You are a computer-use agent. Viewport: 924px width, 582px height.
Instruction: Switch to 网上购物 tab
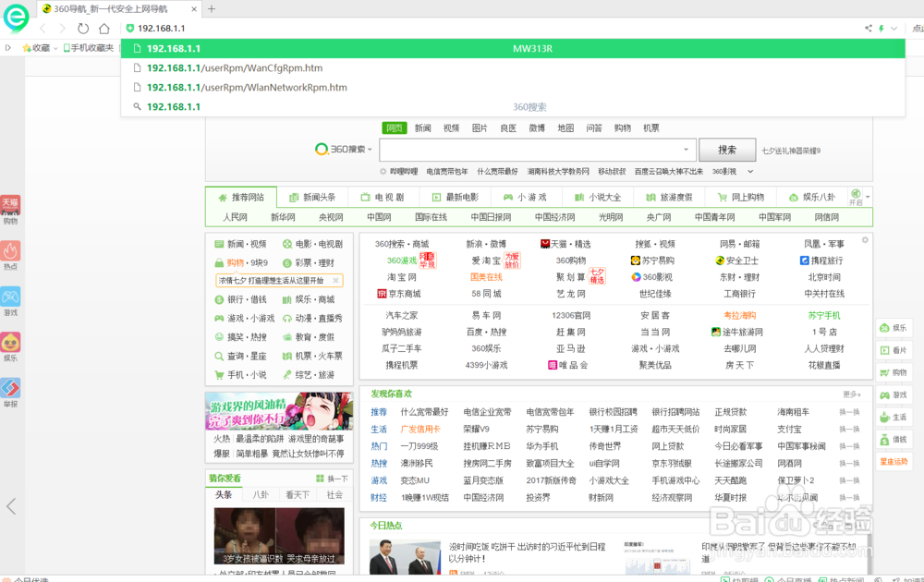tap(741, 198)
